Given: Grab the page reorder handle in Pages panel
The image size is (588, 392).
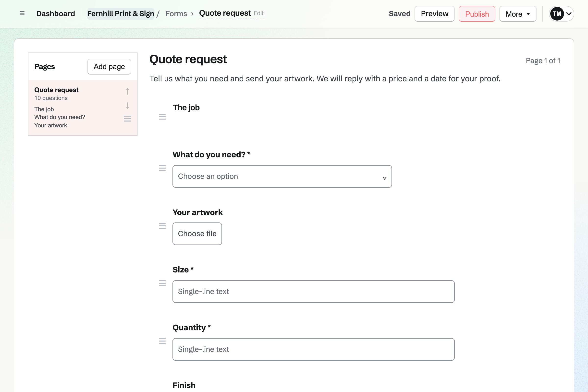Looking at the screenshot, I should tap(127, 119).
